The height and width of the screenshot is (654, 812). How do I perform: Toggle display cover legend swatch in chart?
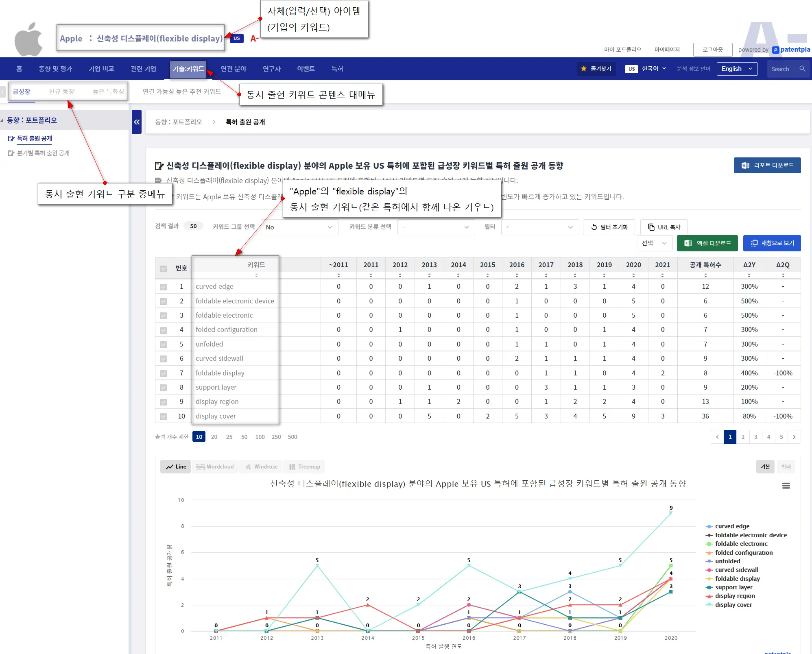pyautogui.click(x=709, y=605)
